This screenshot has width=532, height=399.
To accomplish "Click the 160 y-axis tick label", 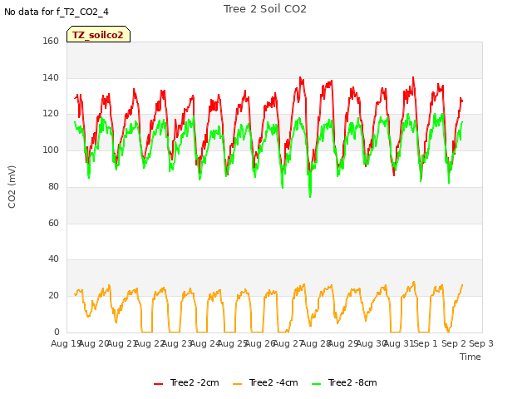I will tap(51, 41).
